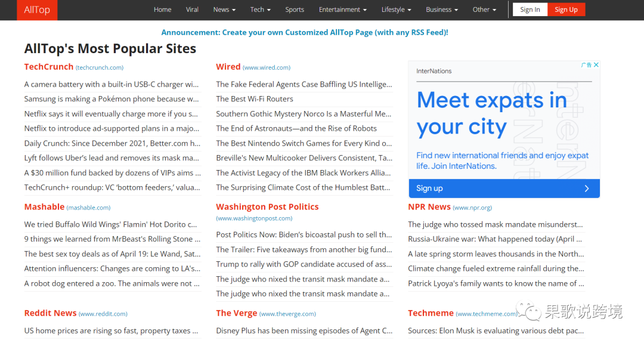Open the Mashable section heading
This screenshot has height=340, width=644.
coord(44,206)
